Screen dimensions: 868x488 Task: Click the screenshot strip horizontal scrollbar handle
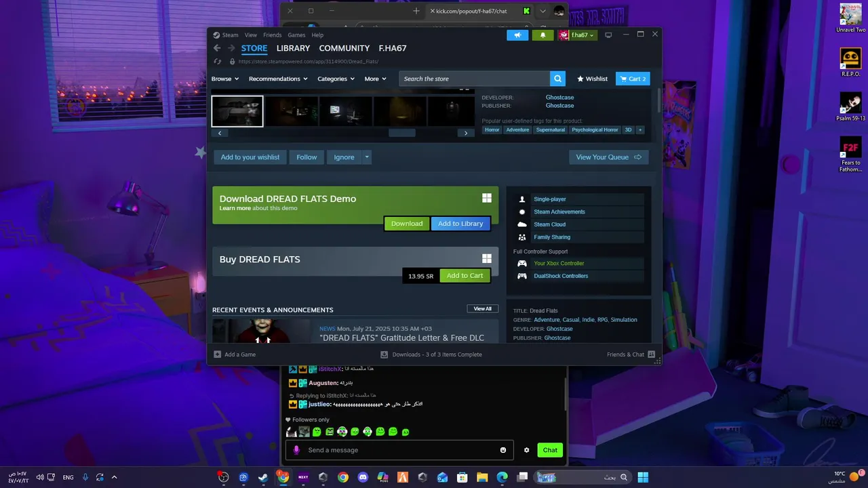(401, 133)
